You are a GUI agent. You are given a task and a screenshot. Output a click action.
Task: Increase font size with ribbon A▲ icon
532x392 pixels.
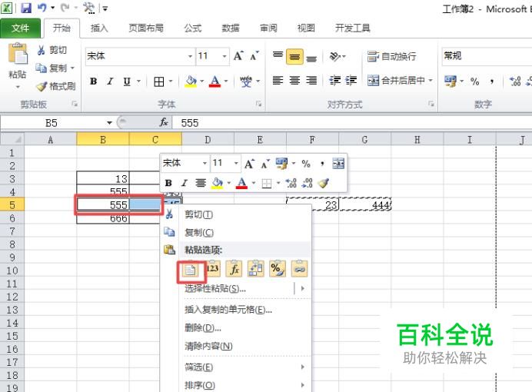[238, 55]
